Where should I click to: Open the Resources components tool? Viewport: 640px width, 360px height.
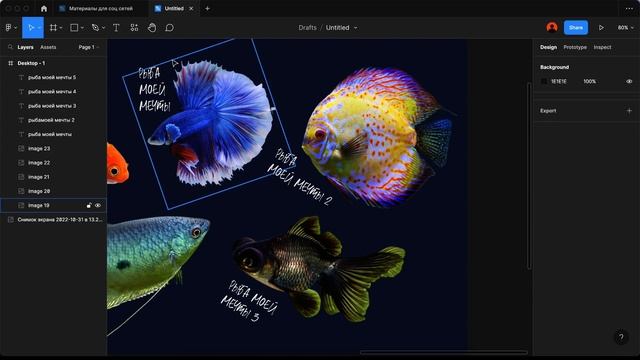(134, 28)
